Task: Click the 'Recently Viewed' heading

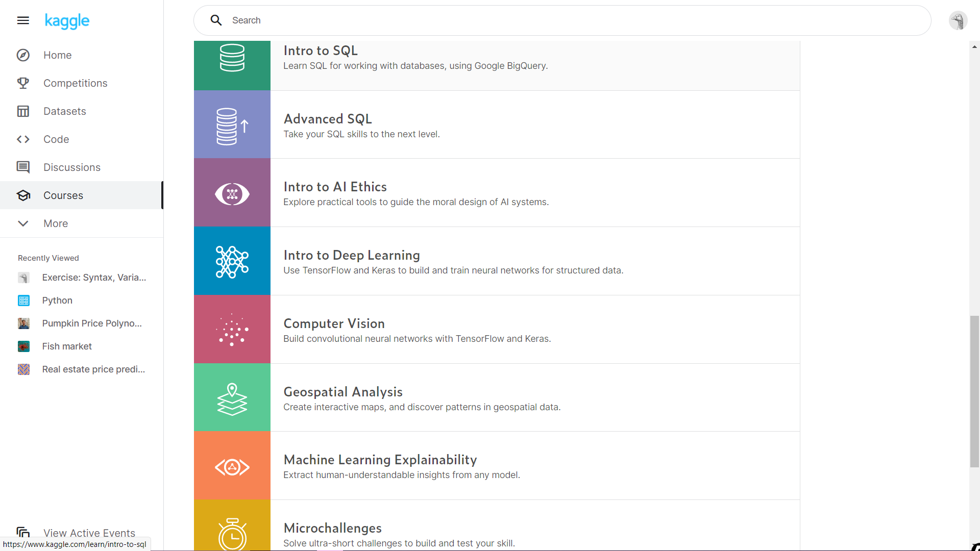Action: click(x=48, y=258)
